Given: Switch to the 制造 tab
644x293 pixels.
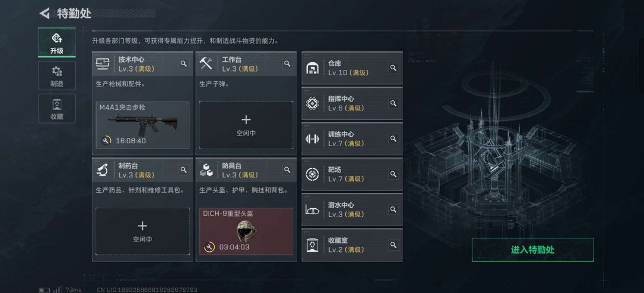Looking at the screenshot, I should click(57, 76).
